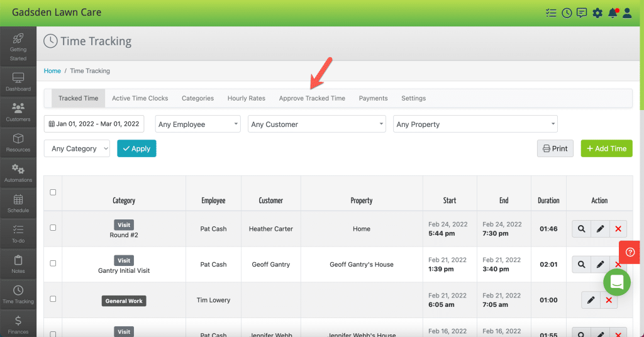View details of Geoff Gantry entry
The image size is (644, 337).
[582, 264]
